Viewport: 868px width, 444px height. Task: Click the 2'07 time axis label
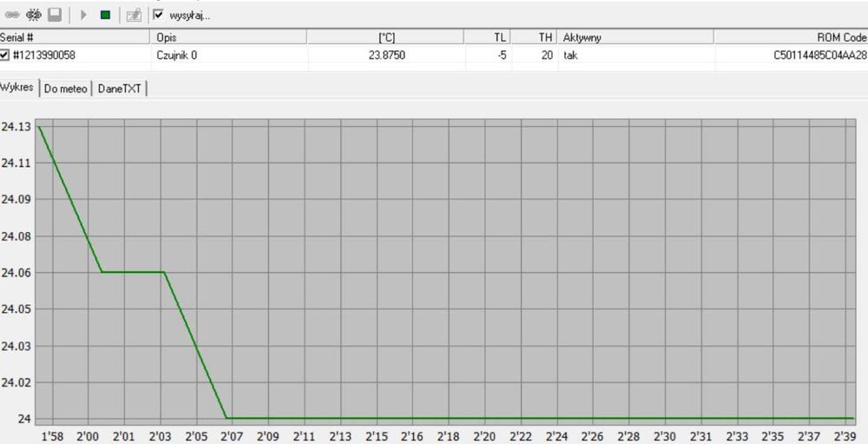[x=232, y=436]
